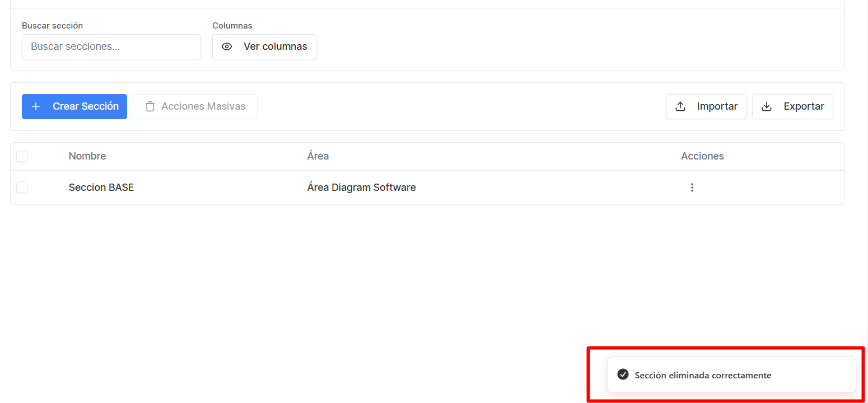Dismiss the Sección eliminada correctamente toast
868x403 pixels.
click(x=731, y=374)
